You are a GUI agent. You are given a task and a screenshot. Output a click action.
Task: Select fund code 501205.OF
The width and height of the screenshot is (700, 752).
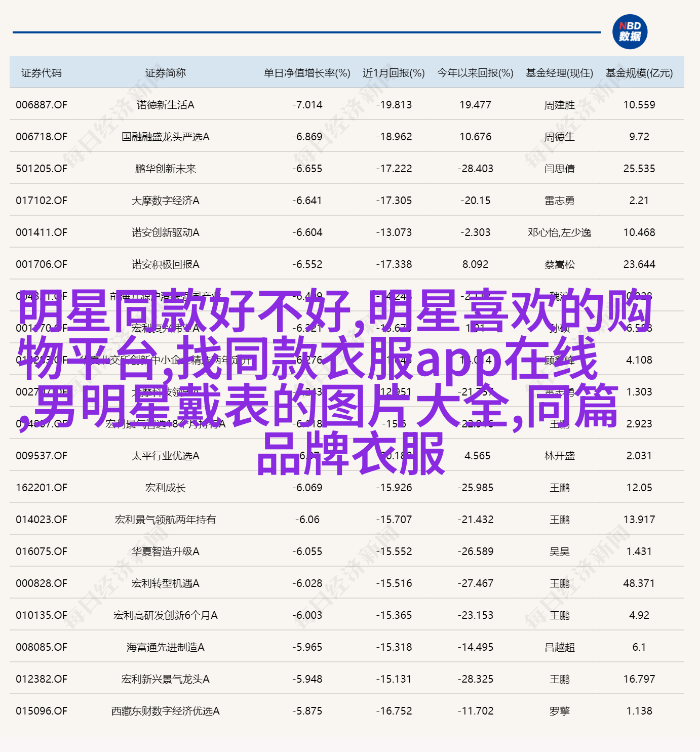click(x=42, y=169)
